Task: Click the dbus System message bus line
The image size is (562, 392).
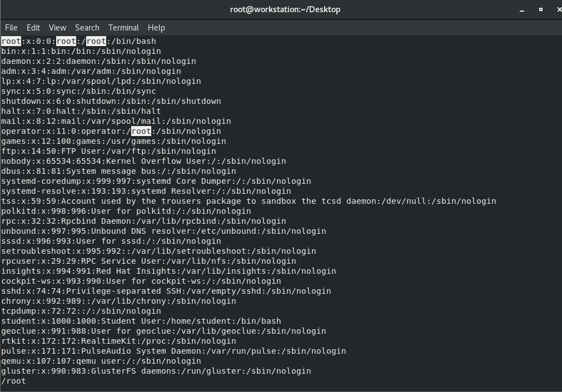Action: point(118,171)
